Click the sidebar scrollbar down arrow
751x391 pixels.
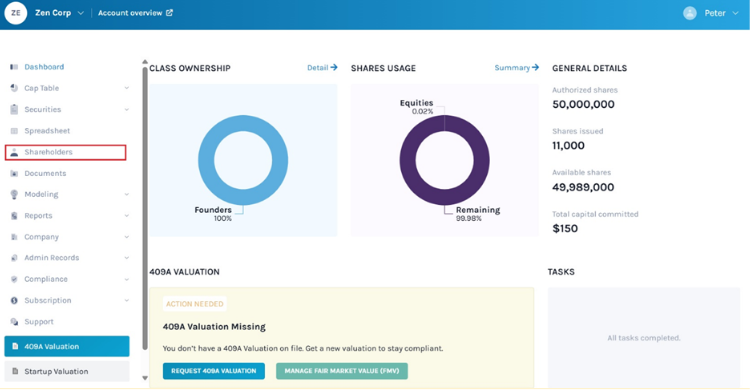(145, 378)
